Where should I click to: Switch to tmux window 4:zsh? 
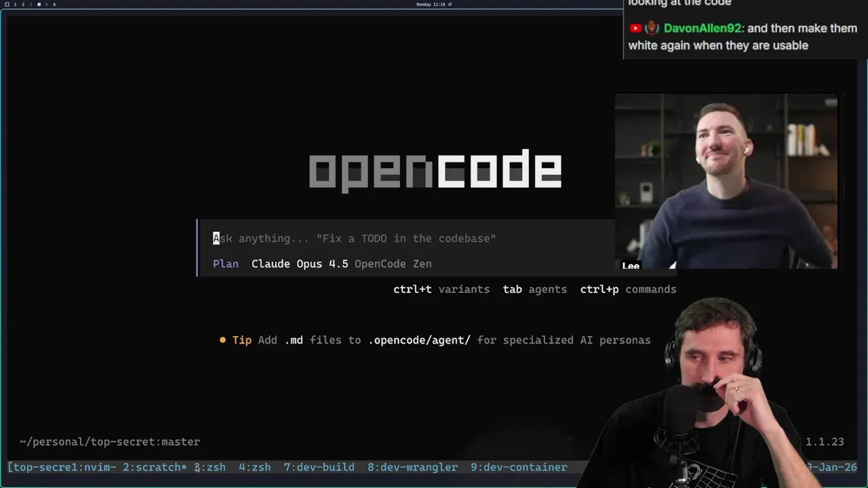(254, 468)
